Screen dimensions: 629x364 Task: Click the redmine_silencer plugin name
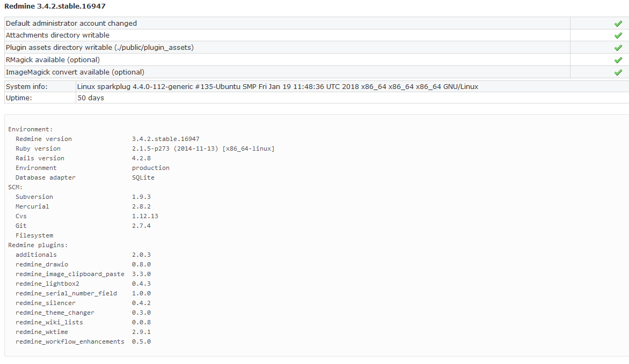point(45,303)
